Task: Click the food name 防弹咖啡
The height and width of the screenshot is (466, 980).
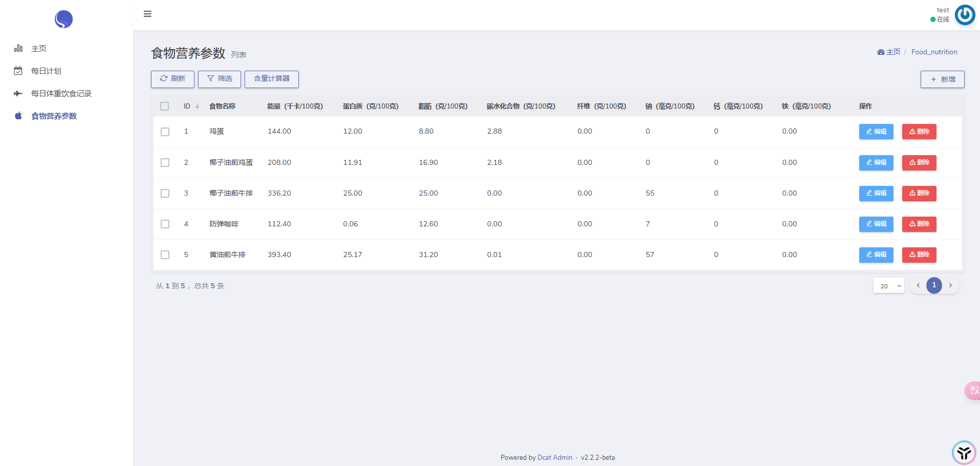Action: coord(224,224)
